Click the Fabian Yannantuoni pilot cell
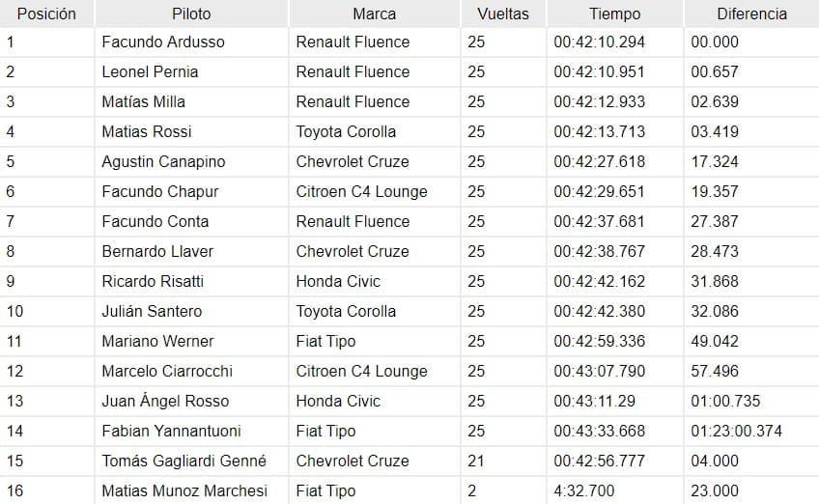Image resolution: width=819 pixels, height=504 pixels. [191, 431]
